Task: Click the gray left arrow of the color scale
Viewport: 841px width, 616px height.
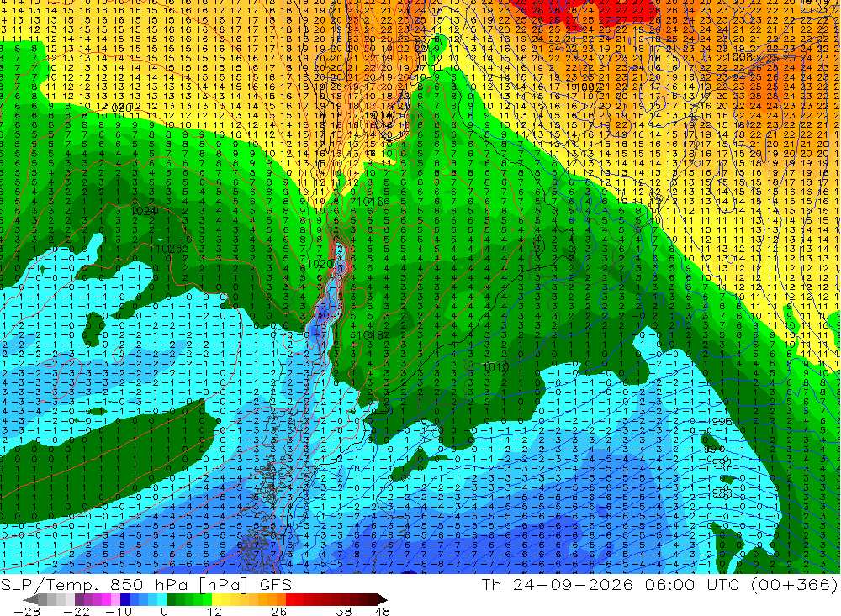Action: tap(30, 600)
